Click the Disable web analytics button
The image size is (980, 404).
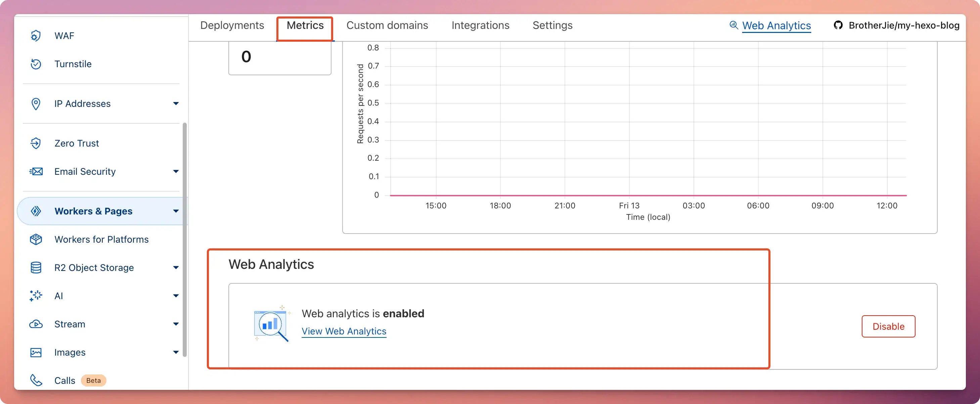point(888,326)
